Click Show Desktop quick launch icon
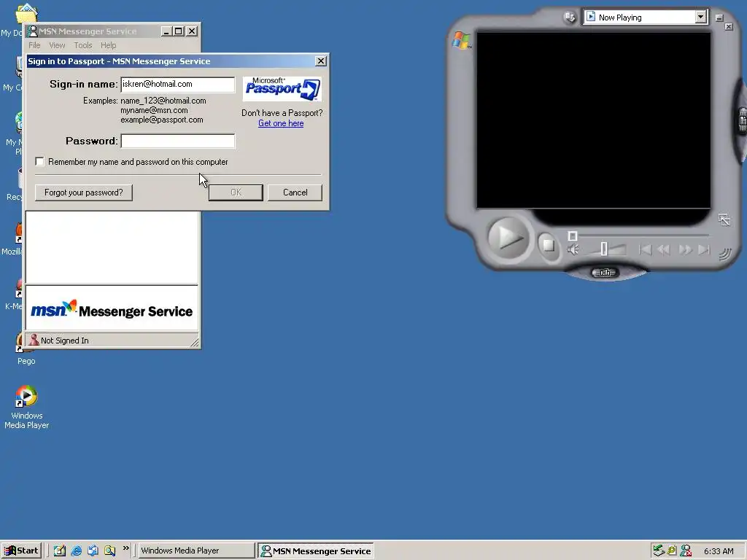The height and width of the screenshot is (560, 747). 60,551
